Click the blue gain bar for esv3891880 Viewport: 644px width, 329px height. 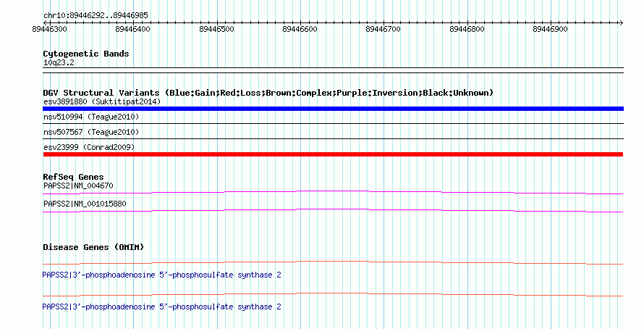[x=333, y=109]
